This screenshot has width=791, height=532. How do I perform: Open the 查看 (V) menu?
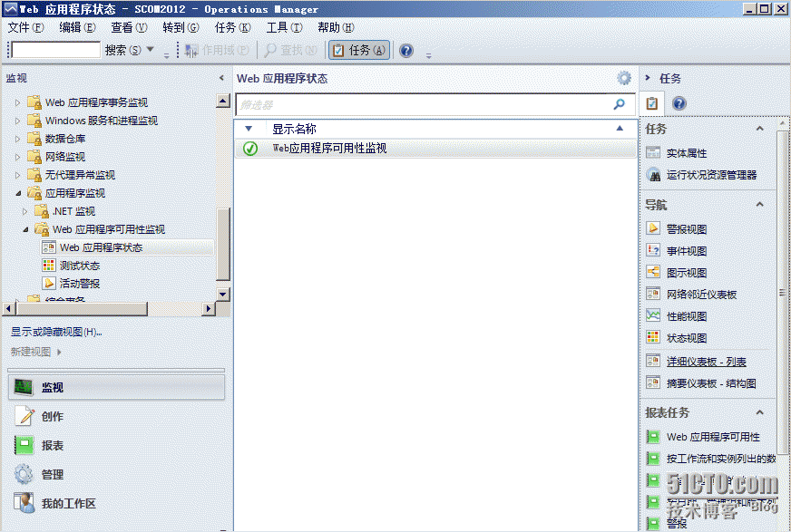[x=129, y=27]
